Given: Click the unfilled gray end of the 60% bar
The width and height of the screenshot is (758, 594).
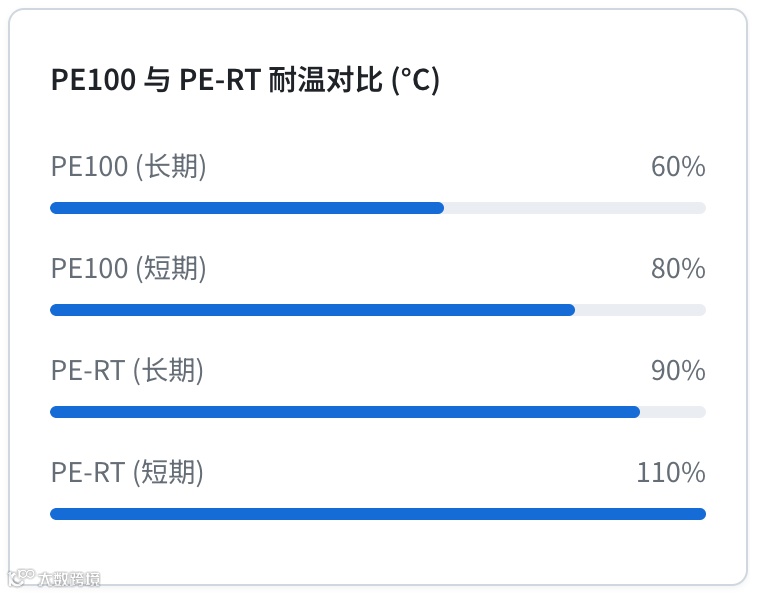Looking at the screenshot, I should tap(575, 208).
